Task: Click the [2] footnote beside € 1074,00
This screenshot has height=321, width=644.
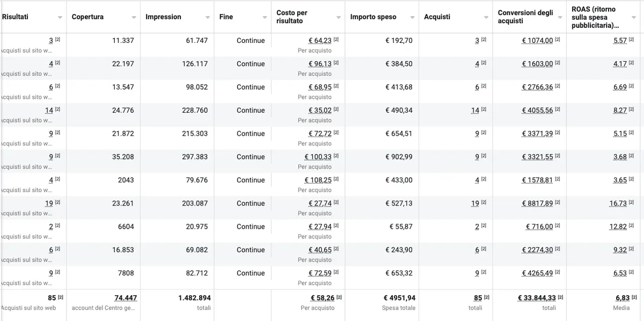Action: click(558, 40)
